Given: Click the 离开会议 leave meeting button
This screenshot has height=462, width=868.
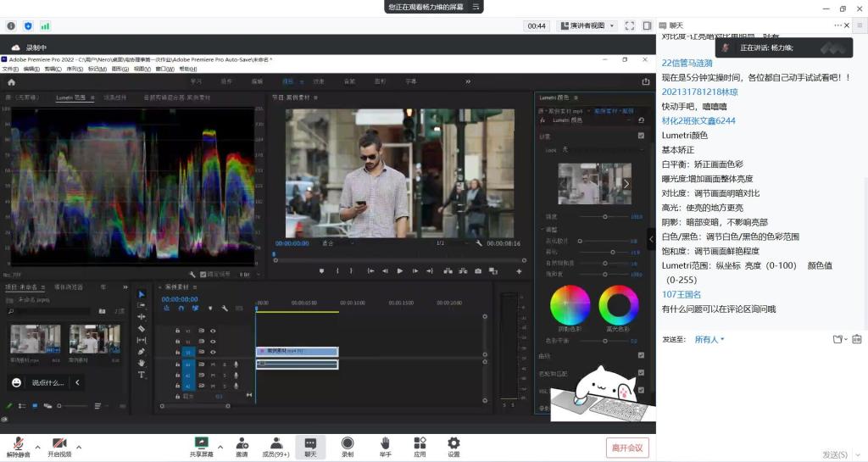Looking at the screenshot, I should (x=627, y=447).
